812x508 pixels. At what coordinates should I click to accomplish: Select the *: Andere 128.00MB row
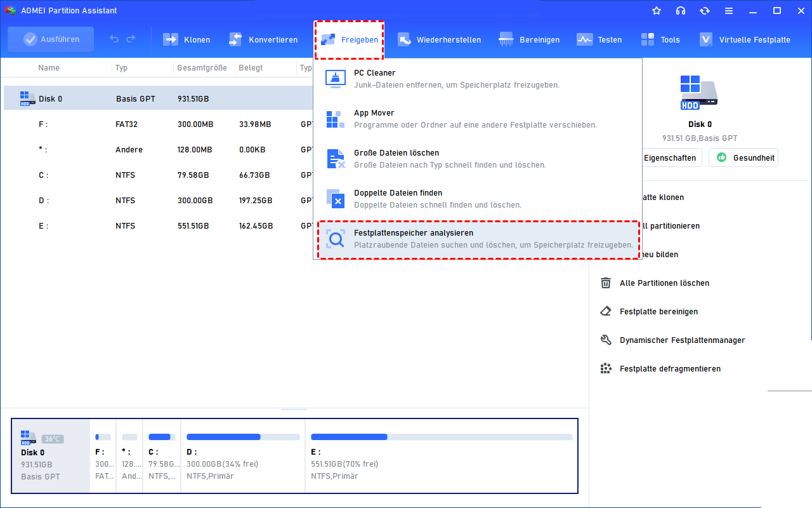159,150
